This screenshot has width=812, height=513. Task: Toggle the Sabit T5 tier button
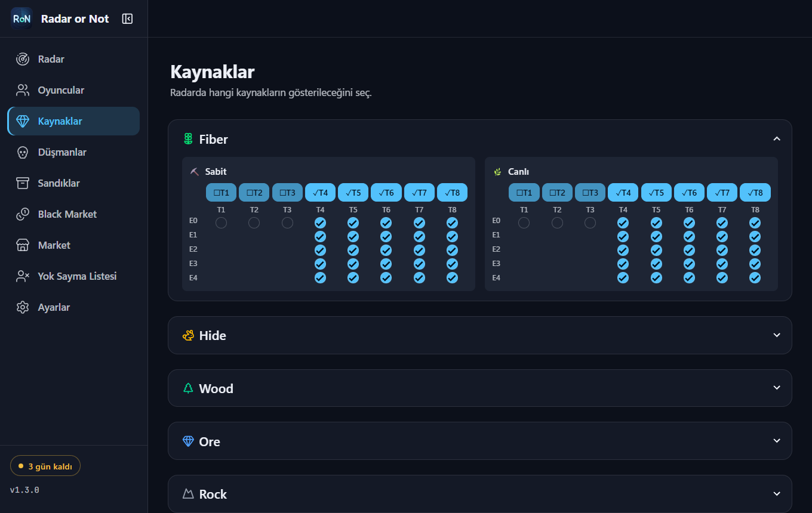click(353, 193)
